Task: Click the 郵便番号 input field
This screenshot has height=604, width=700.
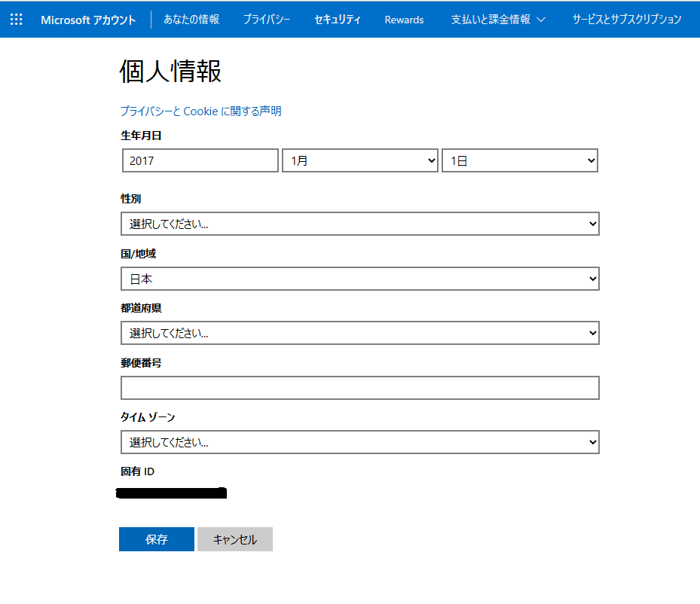Action: point(360,388)
